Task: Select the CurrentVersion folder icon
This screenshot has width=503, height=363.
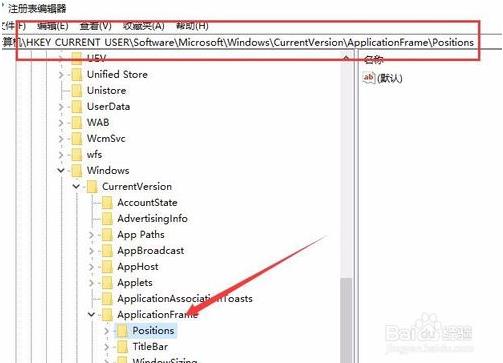Action: pyautogui.click(x=92, y=187)
